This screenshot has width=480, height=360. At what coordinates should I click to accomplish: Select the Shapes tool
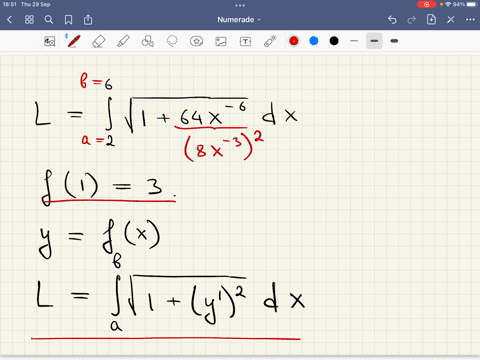tap(148, 41)
